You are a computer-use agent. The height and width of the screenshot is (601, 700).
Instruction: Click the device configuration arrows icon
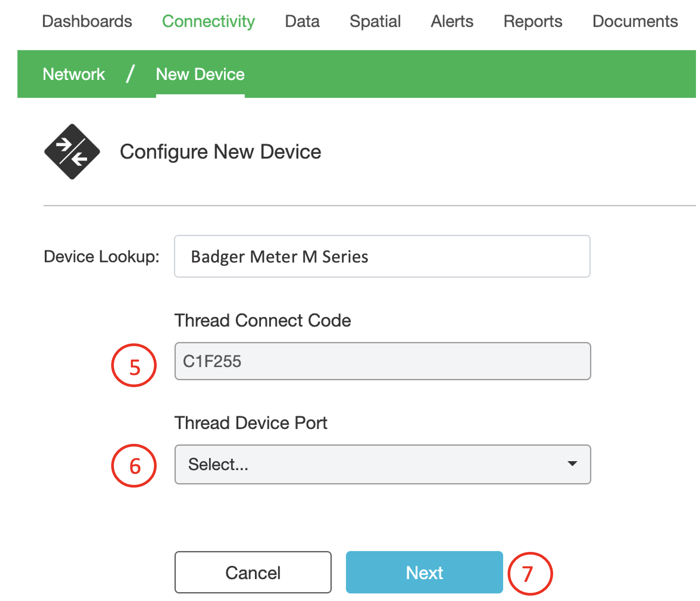tap(72, 152)
